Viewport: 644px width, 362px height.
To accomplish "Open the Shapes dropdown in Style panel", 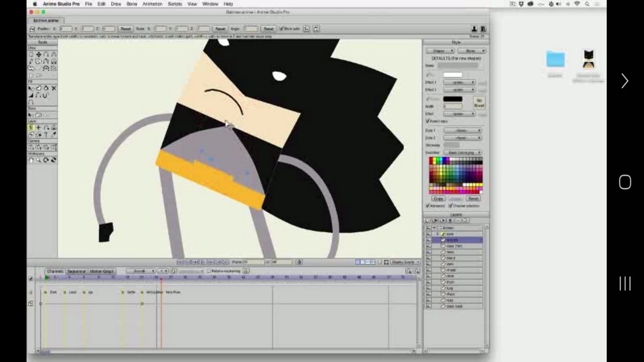I will tap(440, 51).
